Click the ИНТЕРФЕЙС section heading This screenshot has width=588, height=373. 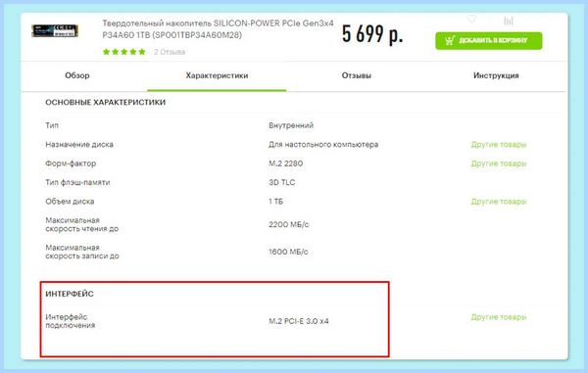[x=70, y=294]
